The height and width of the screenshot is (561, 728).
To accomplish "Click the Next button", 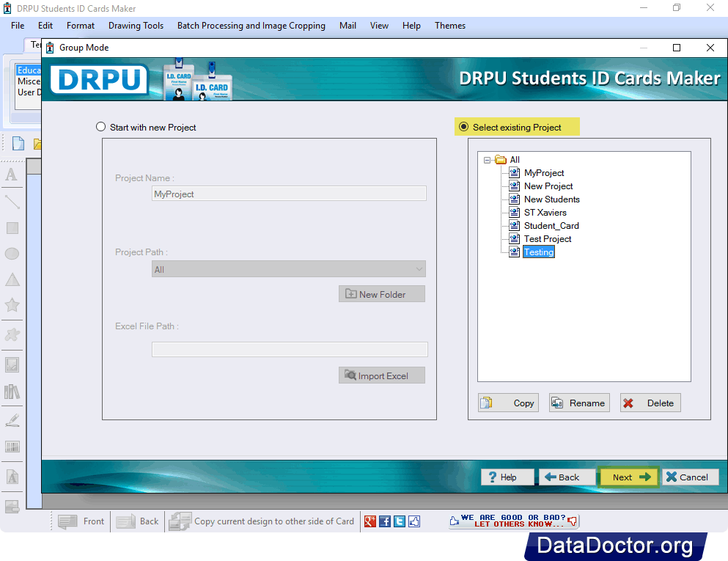I will [628, 477].
